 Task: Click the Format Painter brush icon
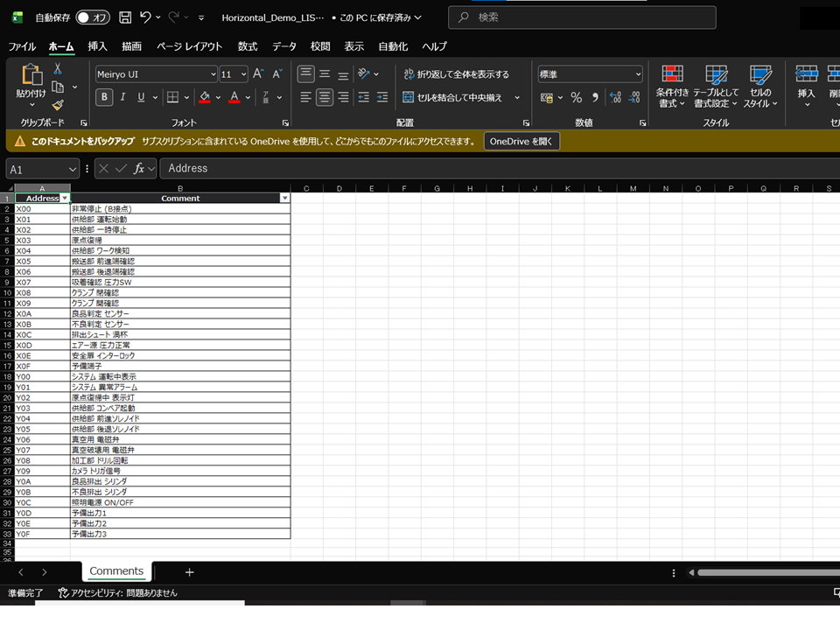(x=58, y=105)
